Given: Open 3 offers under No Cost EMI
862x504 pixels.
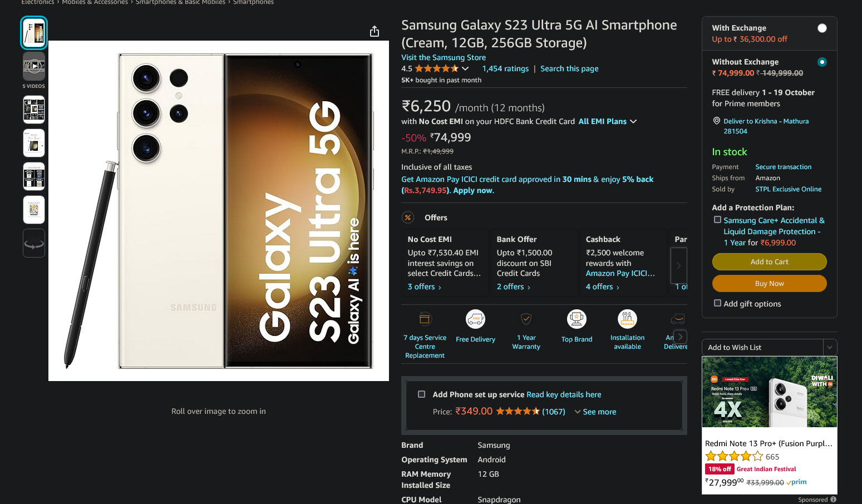Looking at the screenshot, I should tap(425, 286).
